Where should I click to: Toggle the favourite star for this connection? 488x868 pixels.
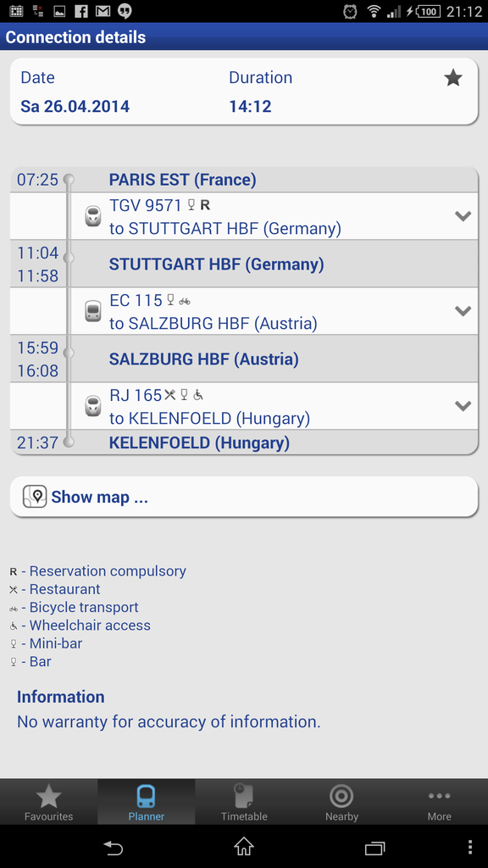(x=453, y=79)
